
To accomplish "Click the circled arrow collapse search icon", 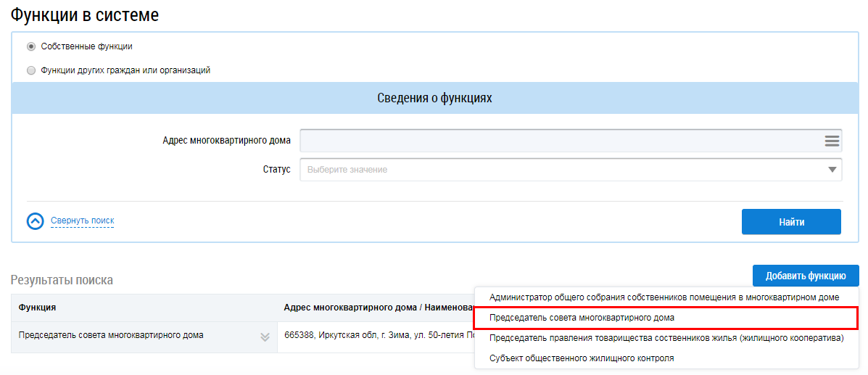I will click(x=36, y=221).
